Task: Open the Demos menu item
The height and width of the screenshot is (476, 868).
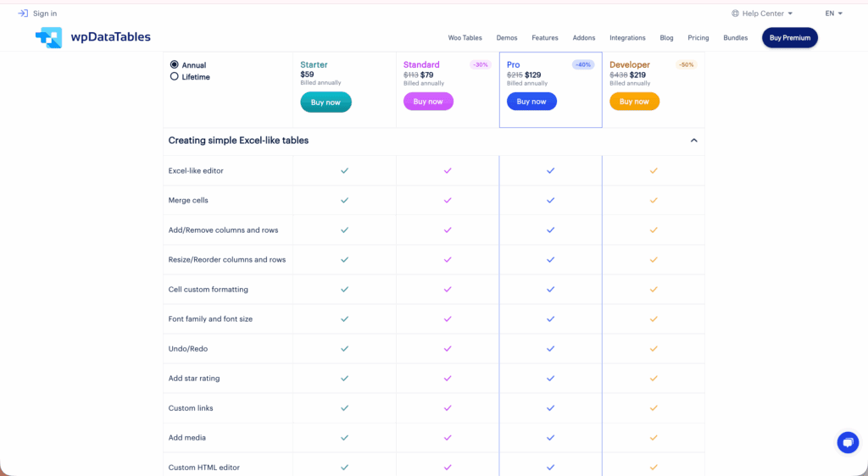Action: click(507, 37)
